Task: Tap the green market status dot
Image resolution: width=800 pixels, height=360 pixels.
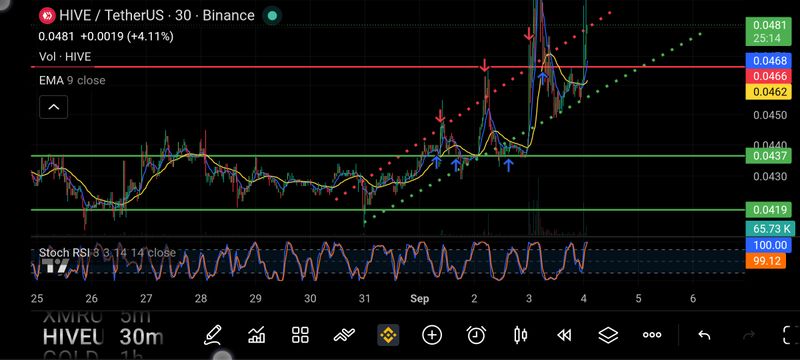Action: coord(272,16)
